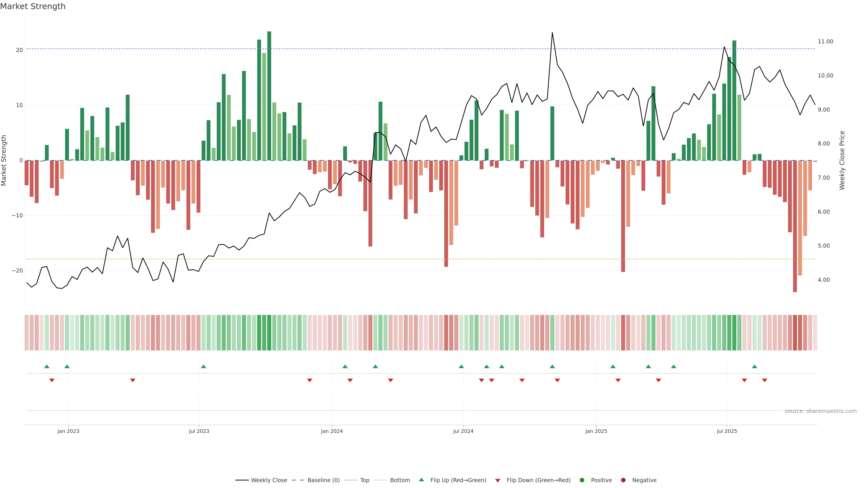The image size is (868, 488).
Task: Click the source: sharemaestro.com text
Action: pos(821,411)
